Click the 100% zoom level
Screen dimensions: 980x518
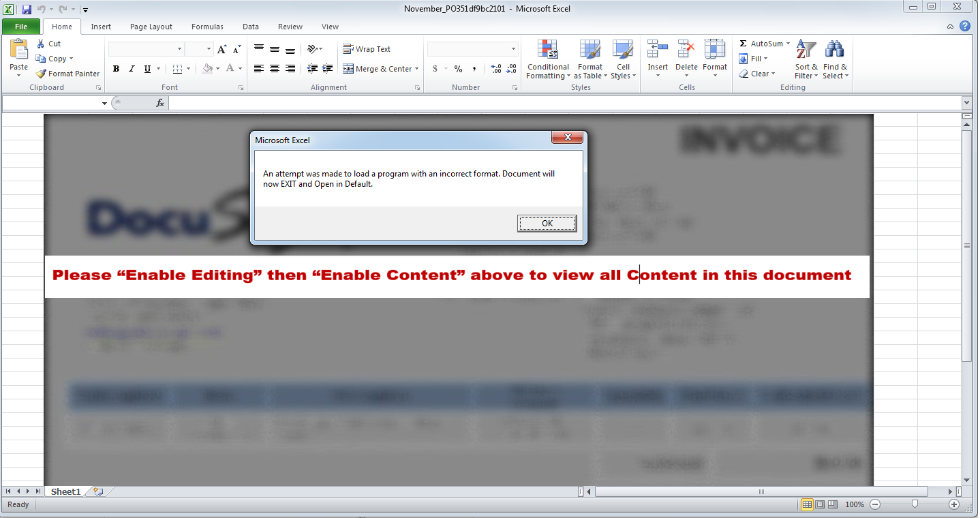(855, 504)
